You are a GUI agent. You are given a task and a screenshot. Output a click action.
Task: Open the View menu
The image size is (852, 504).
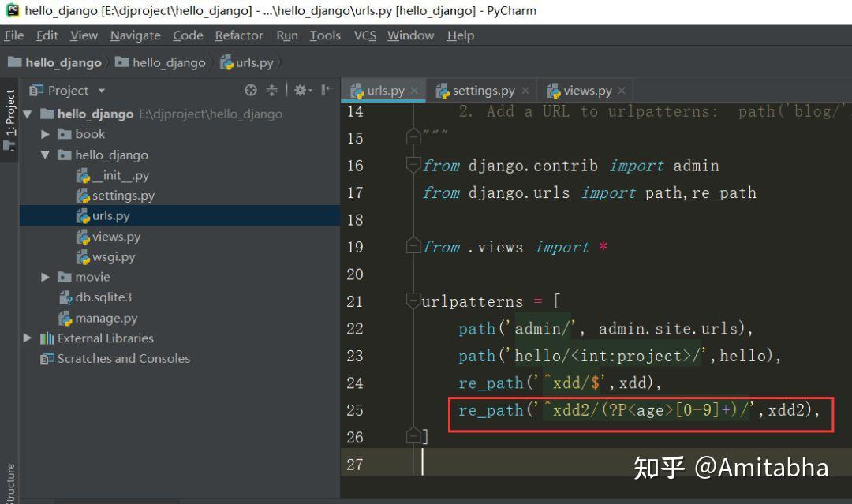84,35
